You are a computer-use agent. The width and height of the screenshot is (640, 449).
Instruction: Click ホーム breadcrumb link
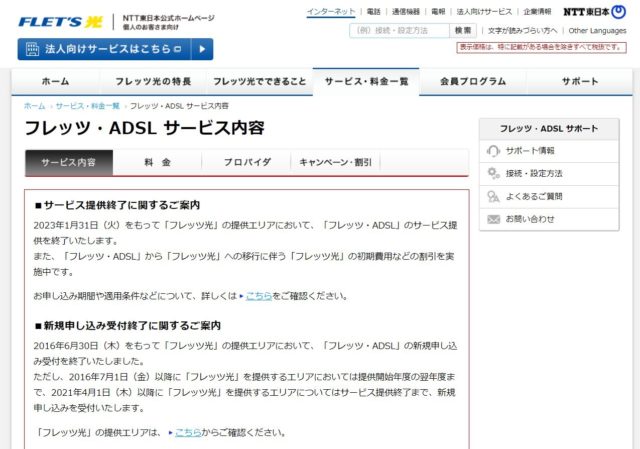(x=35, y=106)
